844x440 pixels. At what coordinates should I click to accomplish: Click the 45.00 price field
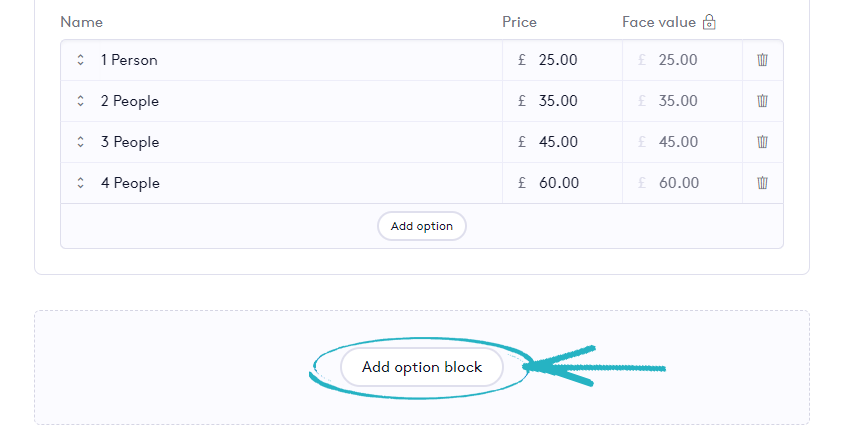point(572,142)
